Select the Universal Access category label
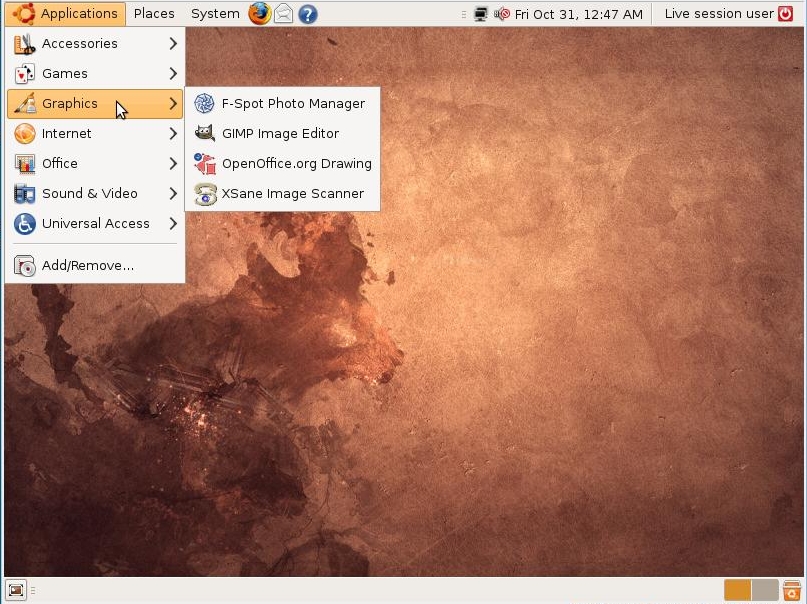The image size is (807, 604). (96, 224)
